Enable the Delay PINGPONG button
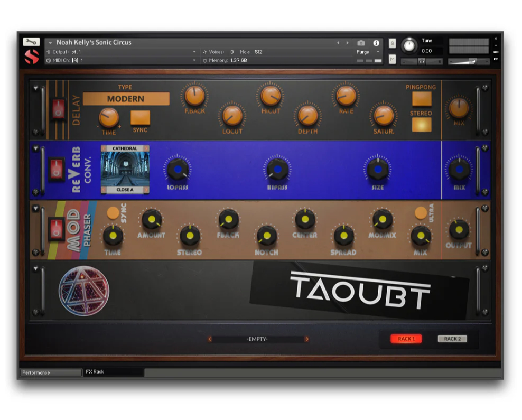522x420 pixels. pyautogui.click(x=421, y=99)
